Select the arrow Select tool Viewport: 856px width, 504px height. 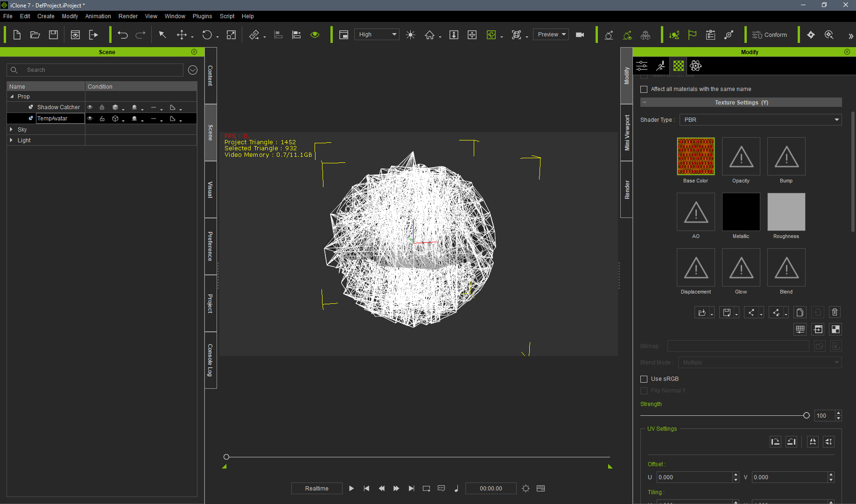click(x=162, y=35)
